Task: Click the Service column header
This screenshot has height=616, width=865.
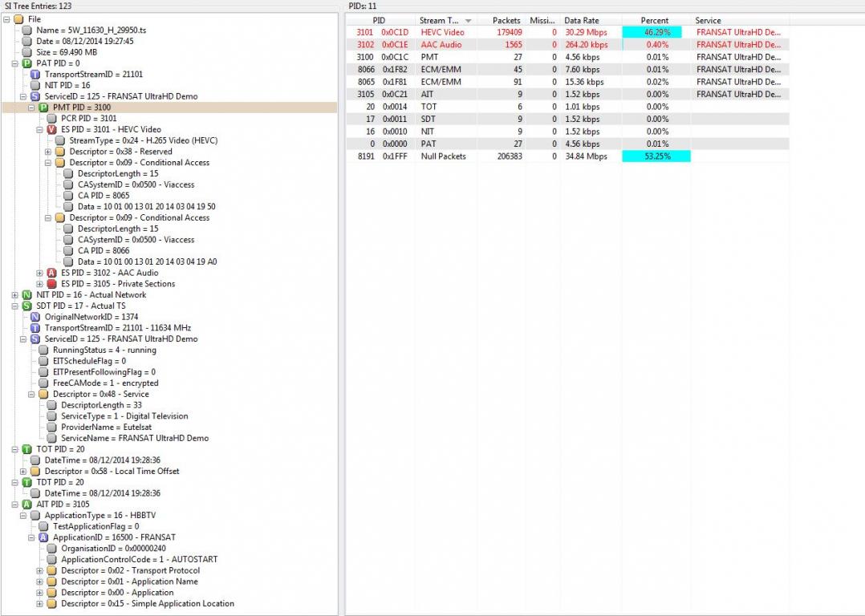Action: pos(740,20)
